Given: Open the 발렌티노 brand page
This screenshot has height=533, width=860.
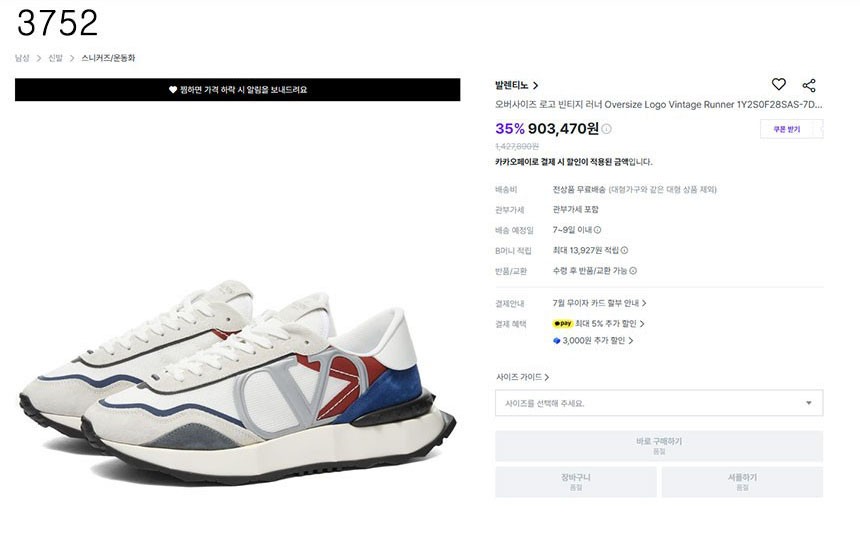Looking at the screenshot, I should [516, 86].
